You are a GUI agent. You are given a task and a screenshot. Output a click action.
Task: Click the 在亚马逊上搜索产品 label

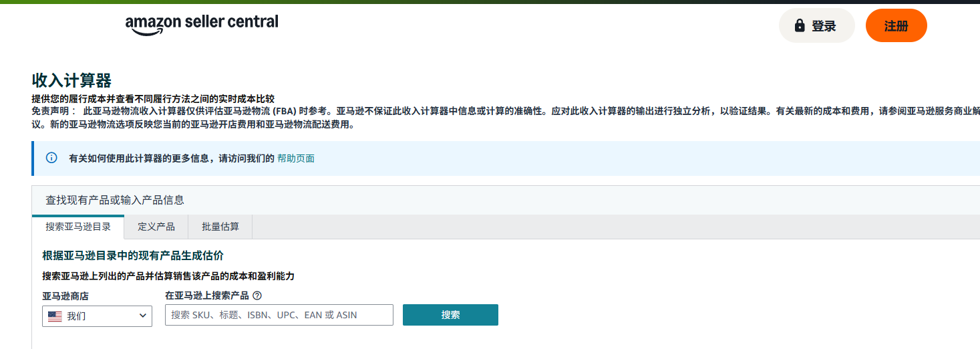tap(207, 296)
